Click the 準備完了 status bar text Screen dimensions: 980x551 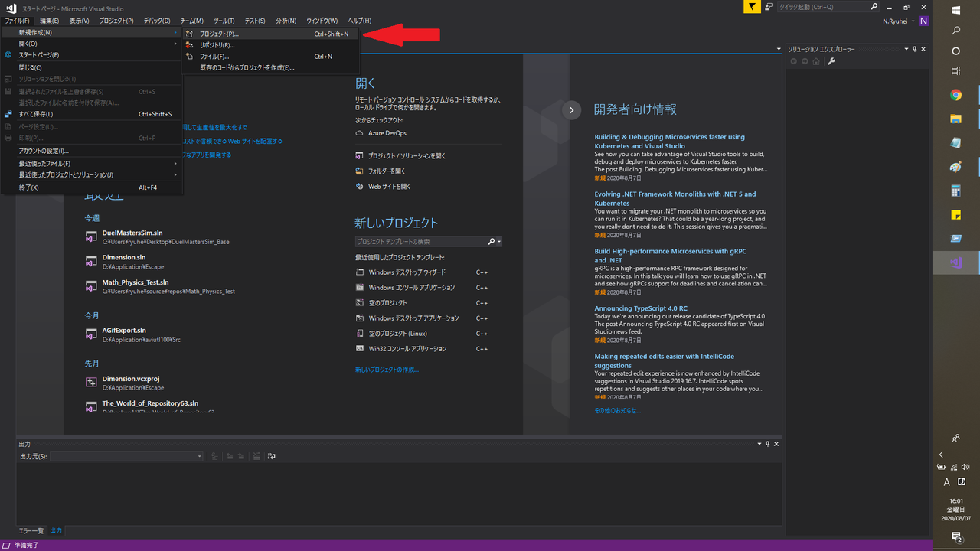pyautogui.click(x=26, y=546)
